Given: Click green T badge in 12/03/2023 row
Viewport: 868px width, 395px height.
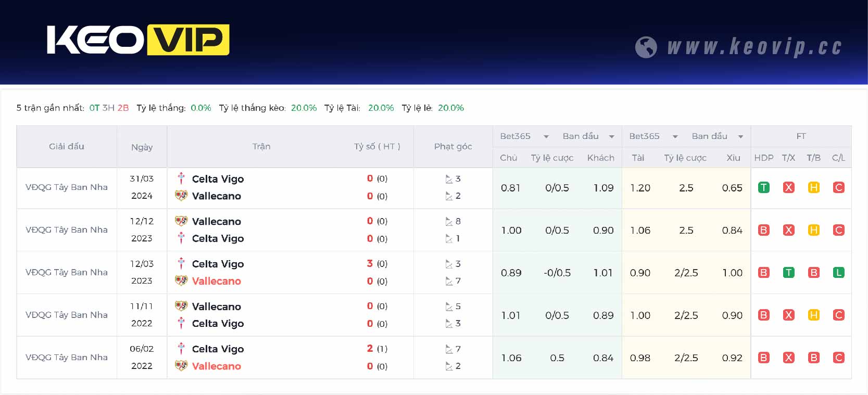Looking at the screenshot, I should (x=788, y=273).
